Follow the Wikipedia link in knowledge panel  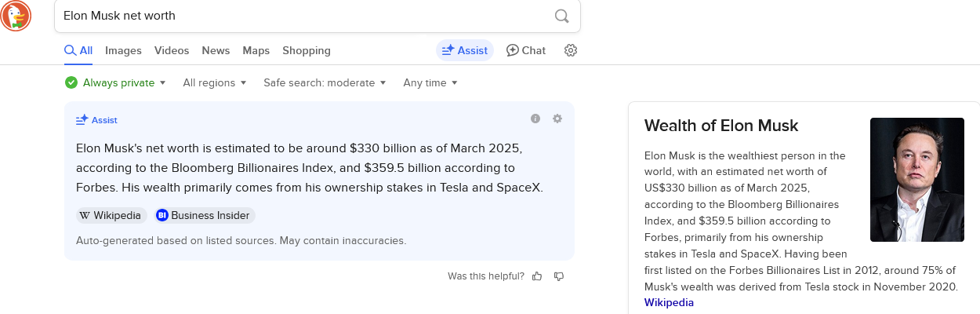tap(669, 302)
